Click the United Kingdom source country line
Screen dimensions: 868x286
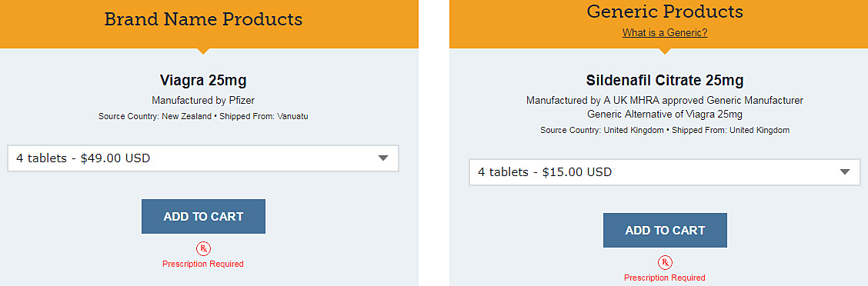pos(665,131)
